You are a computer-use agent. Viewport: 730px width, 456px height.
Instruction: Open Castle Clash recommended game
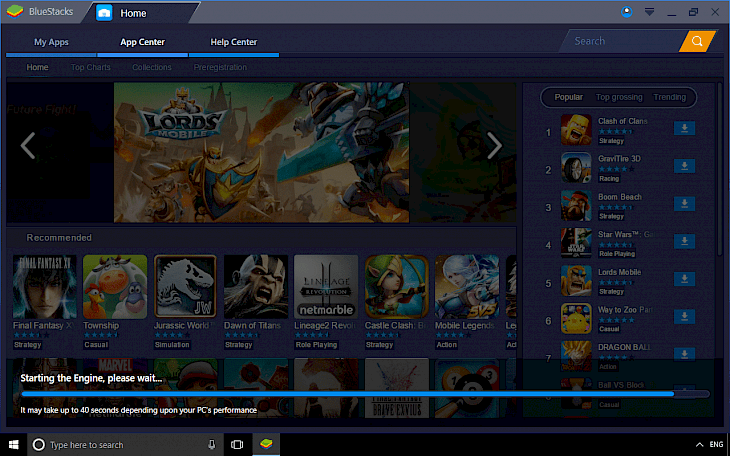pos(397,286)
